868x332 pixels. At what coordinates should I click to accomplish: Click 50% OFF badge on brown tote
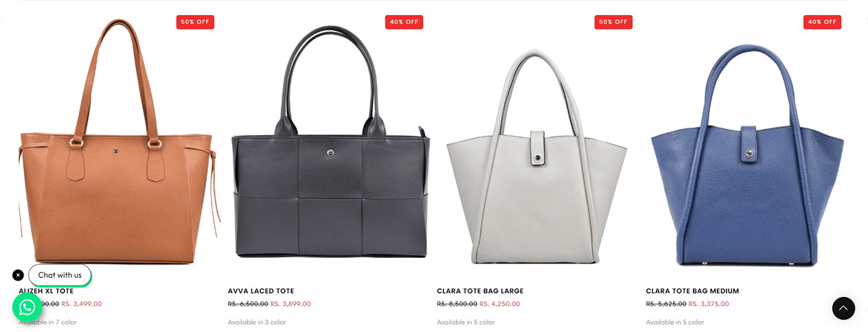point(195,22)
